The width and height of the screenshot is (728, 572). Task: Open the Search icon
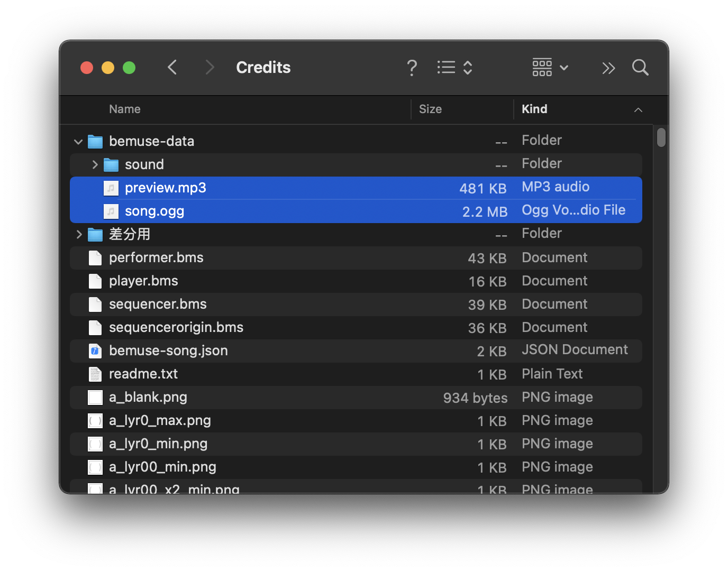(x=640, y=67)
